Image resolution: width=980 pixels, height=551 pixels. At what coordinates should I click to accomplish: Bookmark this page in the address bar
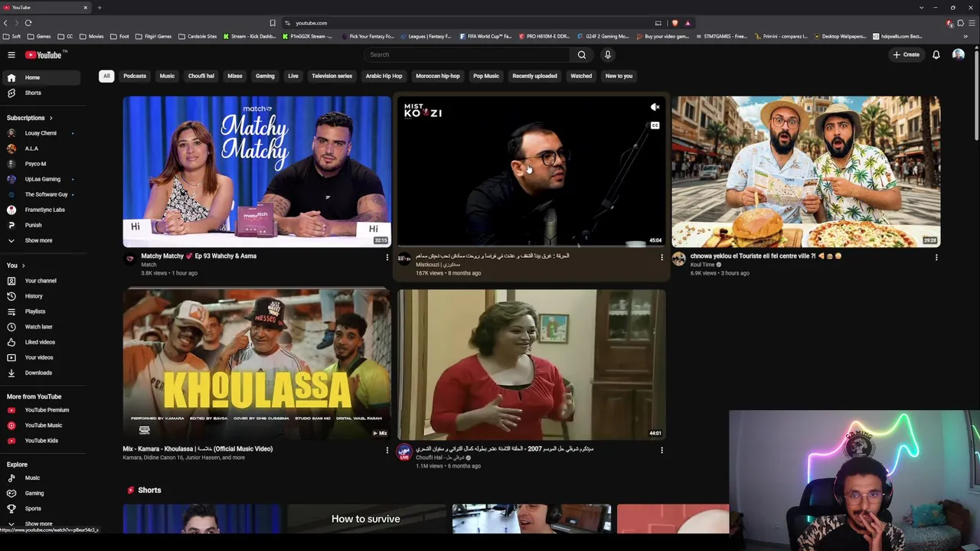point(273,23)
